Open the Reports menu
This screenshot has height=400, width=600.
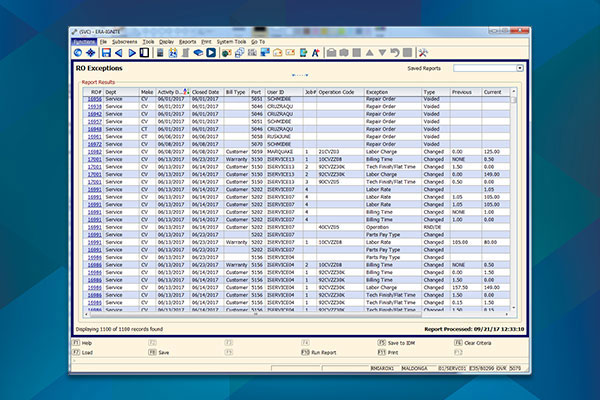187,41
